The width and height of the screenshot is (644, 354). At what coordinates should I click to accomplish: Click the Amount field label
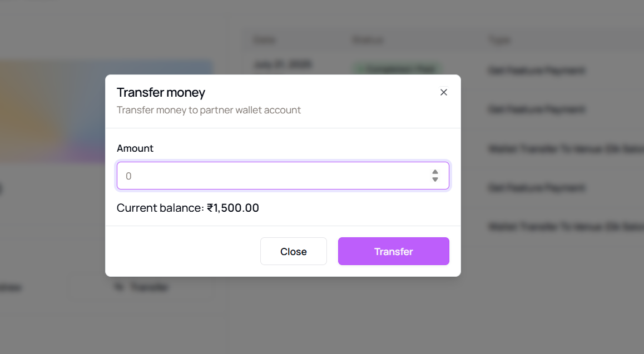(135, 148)
